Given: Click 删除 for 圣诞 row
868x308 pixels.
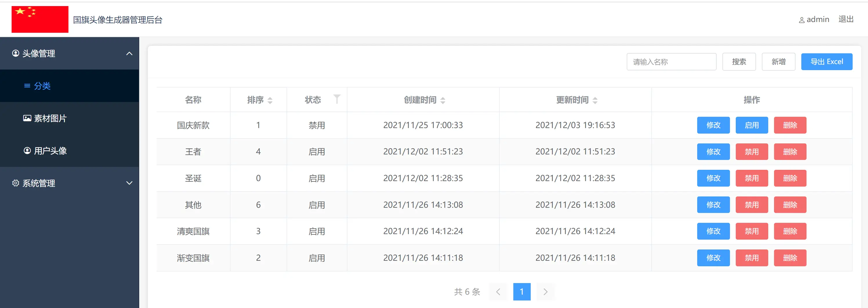Looking at the screenshot, I should [x=790, y=178].
